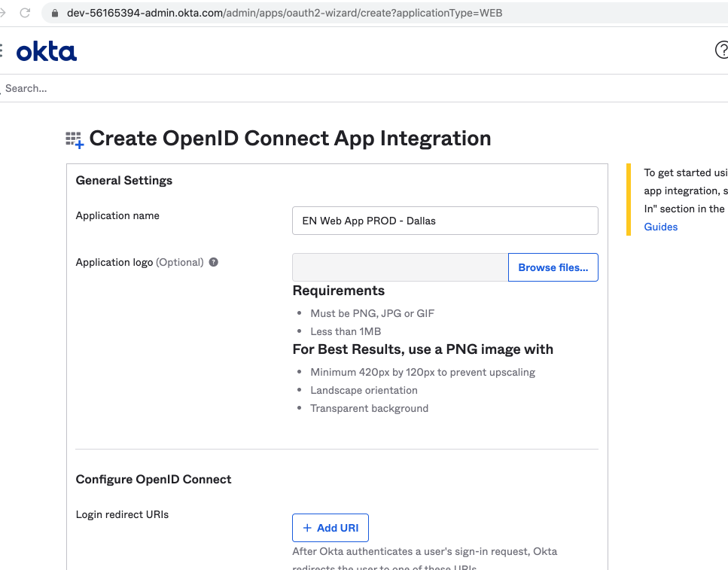
Task: Click the browser address bar URL
Action: pos(285,14)
